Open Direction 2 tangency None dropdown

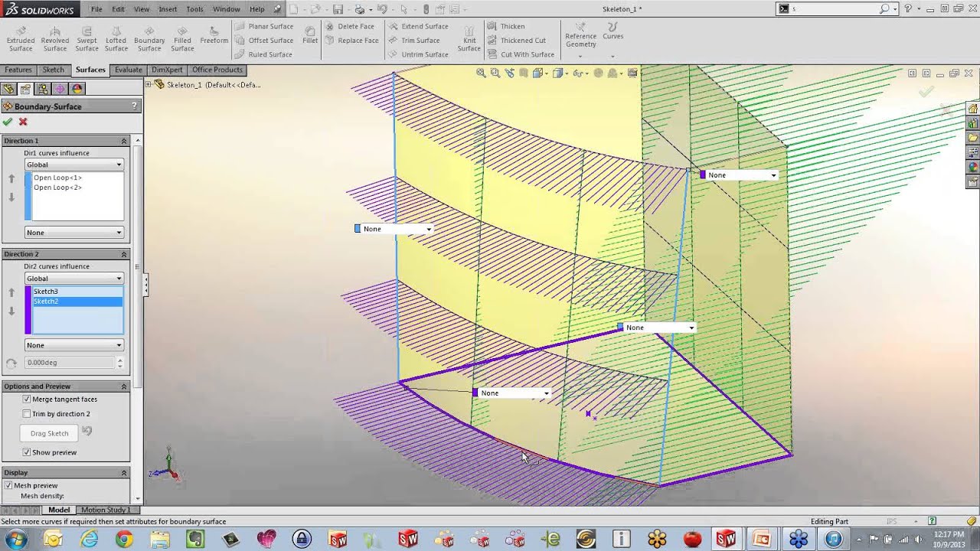(x=74, y=345)
